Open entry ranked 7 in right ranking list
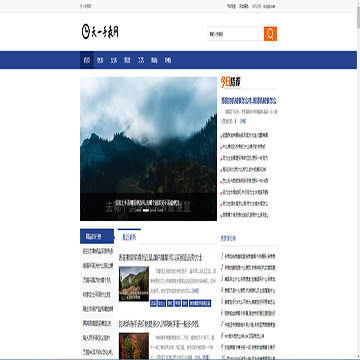The image size is (360, 360). point(250,324)
